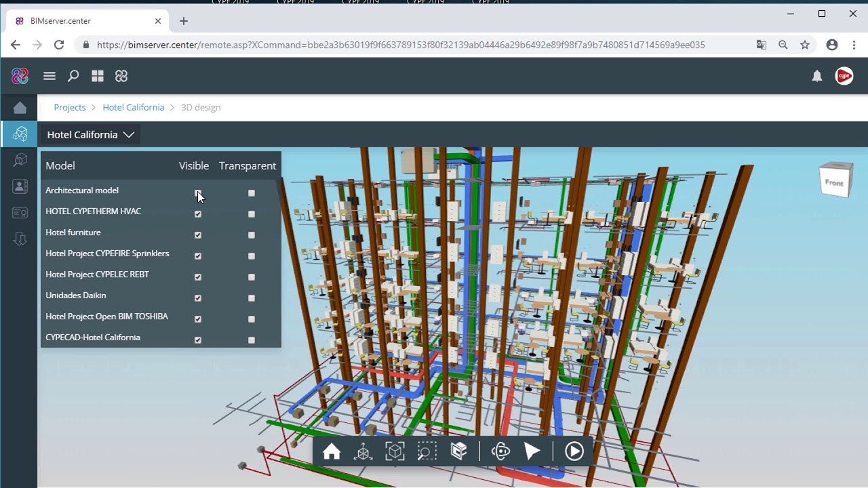The image size is (868, 488).
Task: Activate the zoom window selection tool
Action: pos(427,451)
